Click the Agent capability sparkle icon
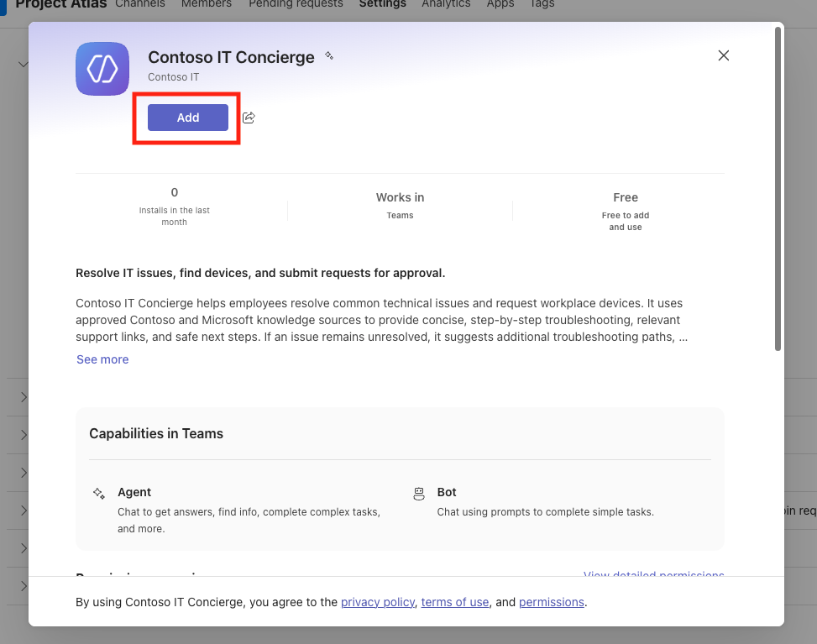The image size is (817, 644). (x=99, y=494)
